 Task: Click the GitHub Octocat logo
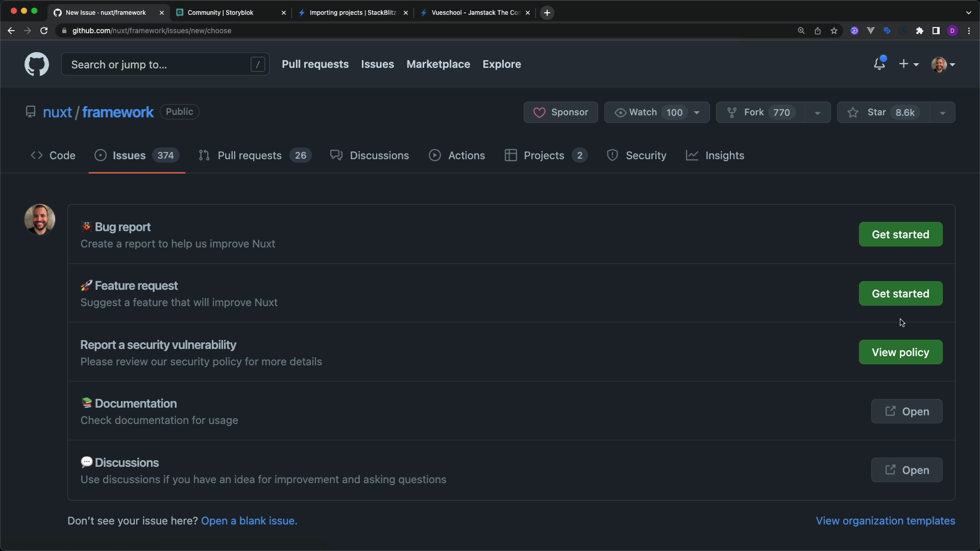coord(37,64)
